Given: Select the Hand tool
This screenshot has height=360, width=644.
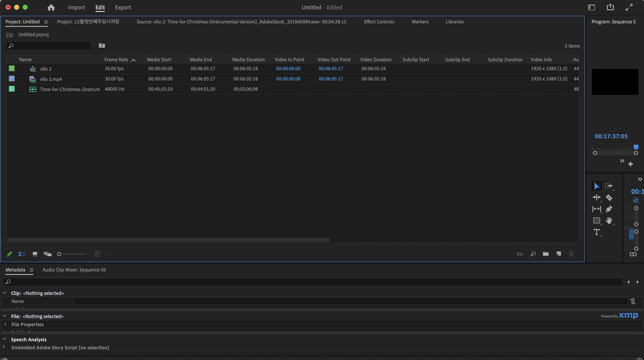Looking at the screenshot, I should [x=609, y=220].
